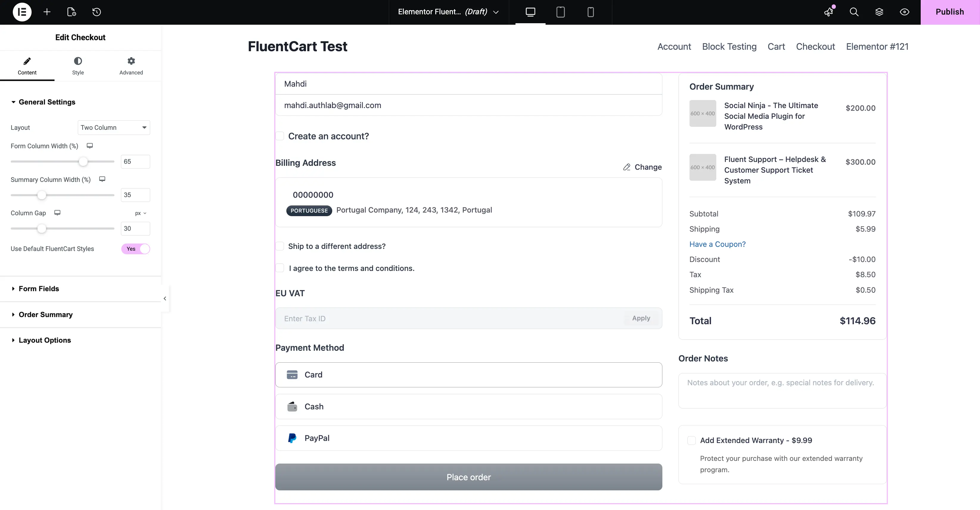Viewport: 980px width, 510px height.
Task: Adjust the Summary Column Width slider
Action: [x=41, y=195]
